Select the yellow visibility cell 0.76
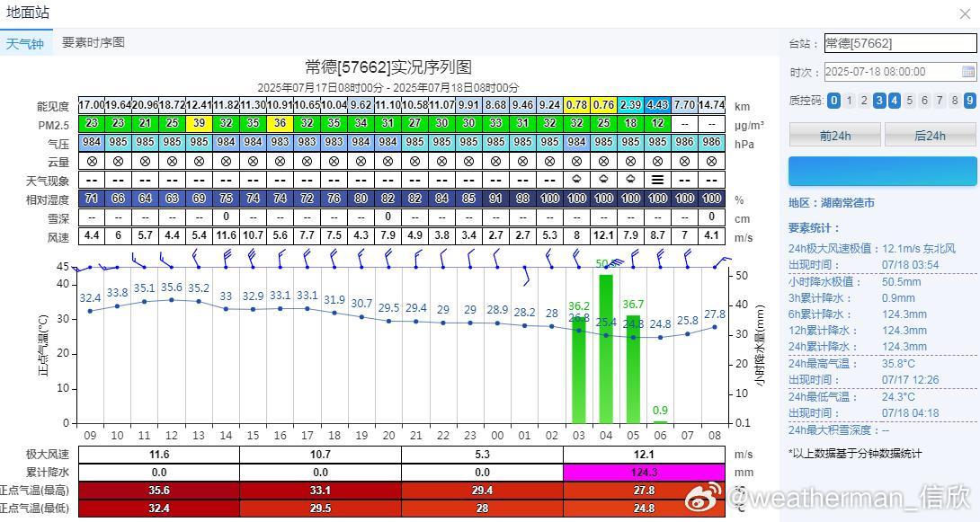 point(604,105)
